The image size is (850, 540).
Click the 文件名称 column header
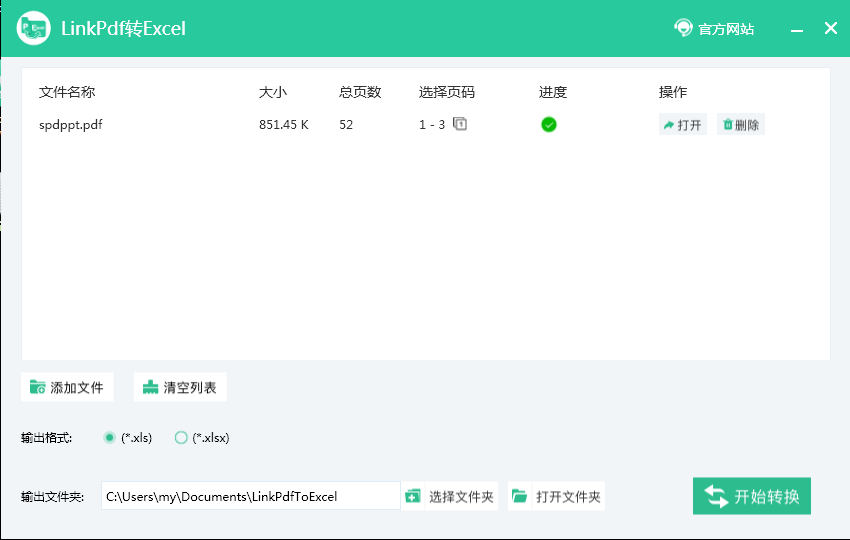[x=67, y=92]
